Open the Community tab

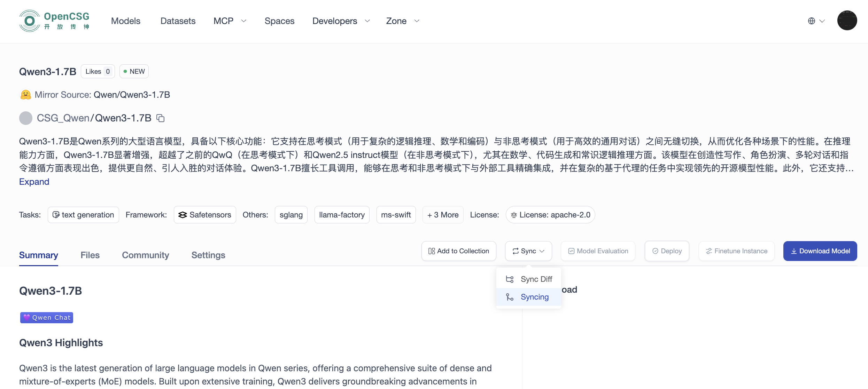coord(145,255)
